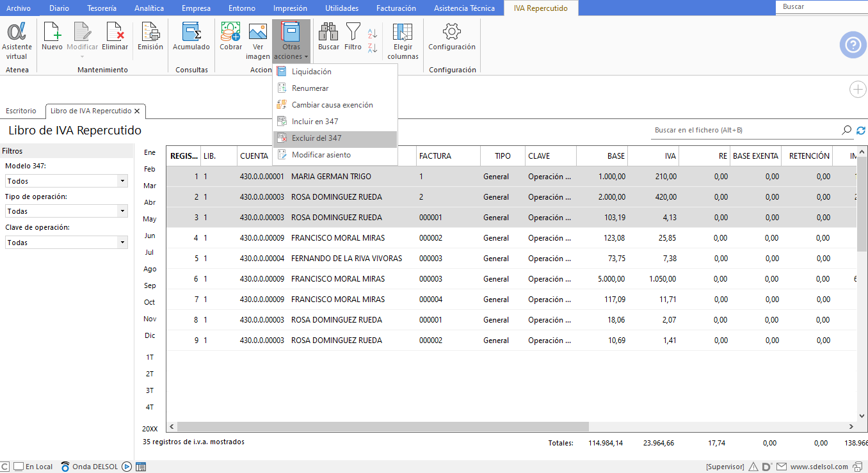Filter by first quarter 1T
This screenshot has height=473, width=868.
(x=150, y=357)
